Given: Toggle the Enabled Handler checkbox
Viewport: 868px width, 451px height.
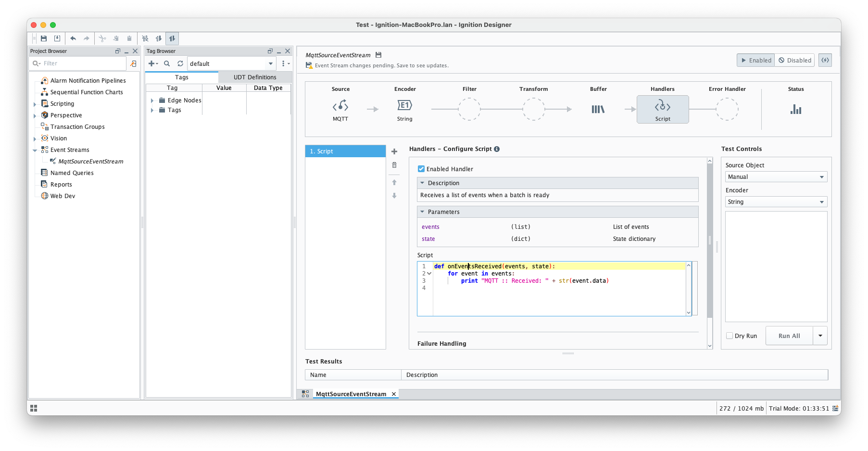Looking at the screenshot, I should [x=421, y=169].
